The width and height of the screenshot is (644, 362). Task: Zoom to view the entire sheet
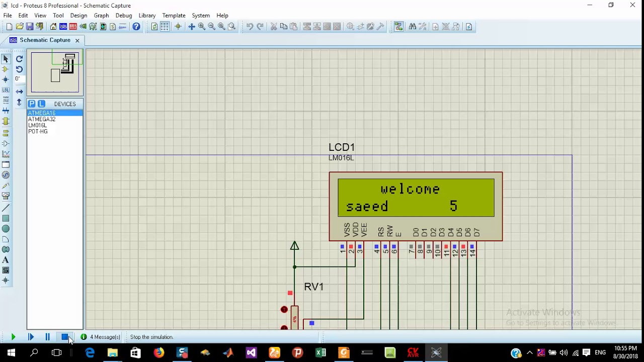click(221, 27)
